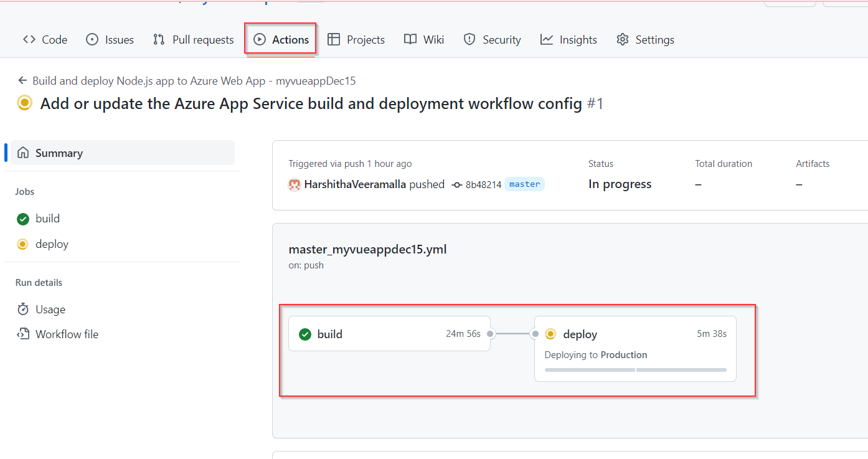Open the Wiki tab
This screenshot has height=459, width=868.
(424, 39)
